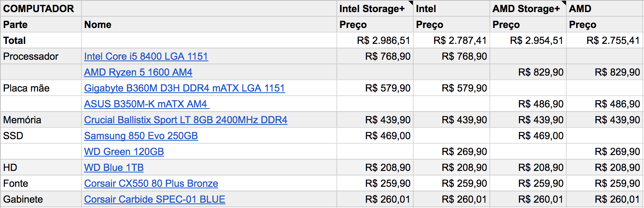644x208 pixels.
Task: Select the AMD total R$ 2.755,41 cell
Action: pos(605,40)
